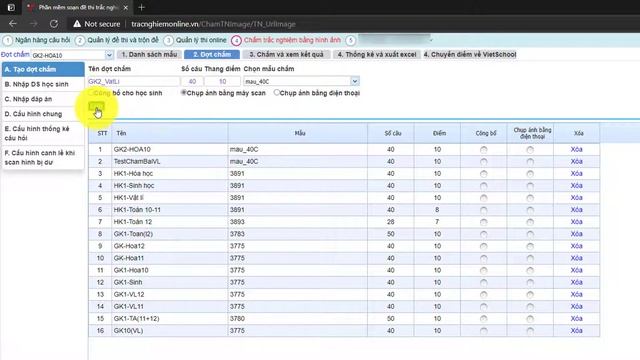Toggle phone capture for GK-Hoa12 row
The image size is (640, 360).
(x=530, y=246)
